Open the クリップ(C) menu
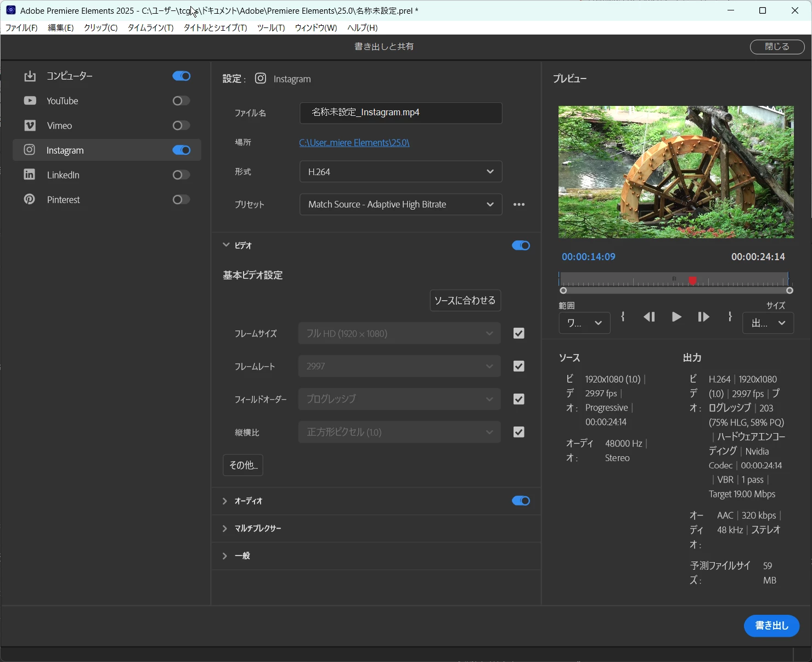812x662 pixels. click(100, 27)
